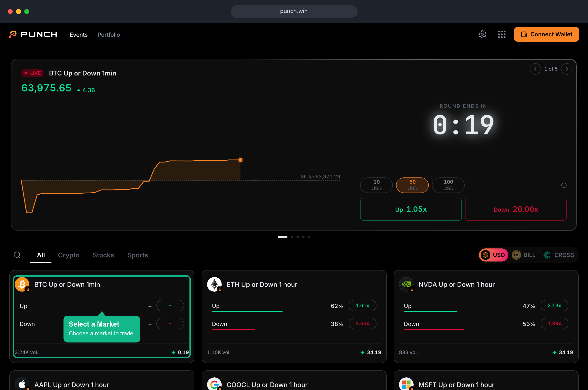The width and height of the screenshot is (588, 390).
Task: Click BTC card Up odds pill
Action: pos(170,305)
